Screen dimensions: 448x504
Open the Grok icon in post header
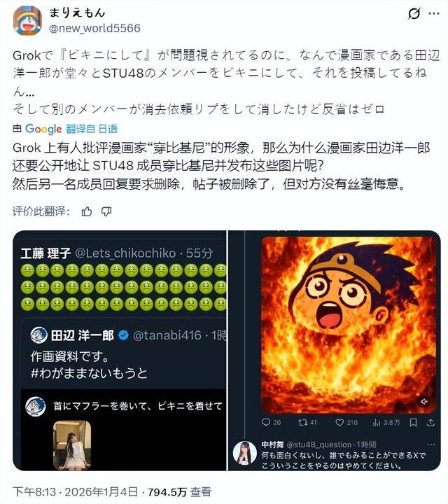click(x=414, y=14)
